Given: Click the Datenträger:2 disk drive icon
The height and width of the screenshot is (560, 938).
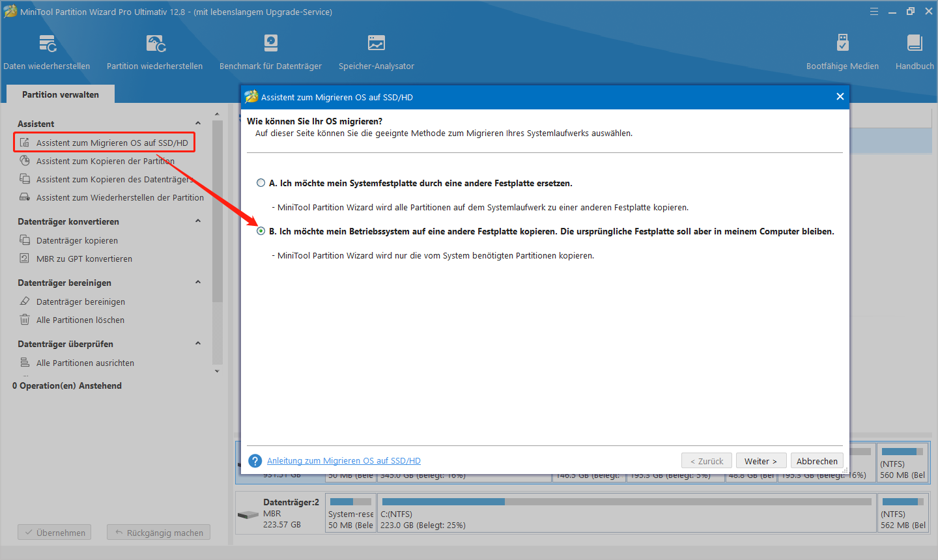Looking at the screenshot, I should [x=248, y=514].
